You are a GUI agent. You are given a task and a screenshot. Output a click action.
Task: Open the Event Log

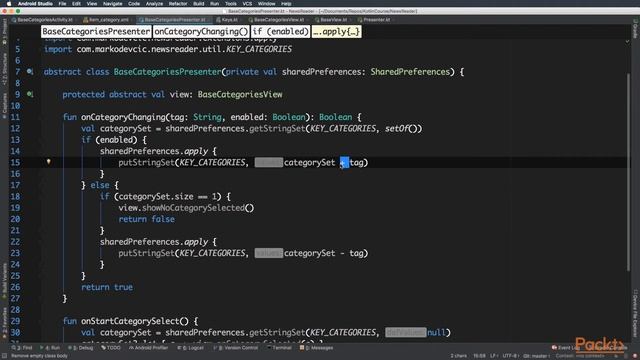coord(566,348)
